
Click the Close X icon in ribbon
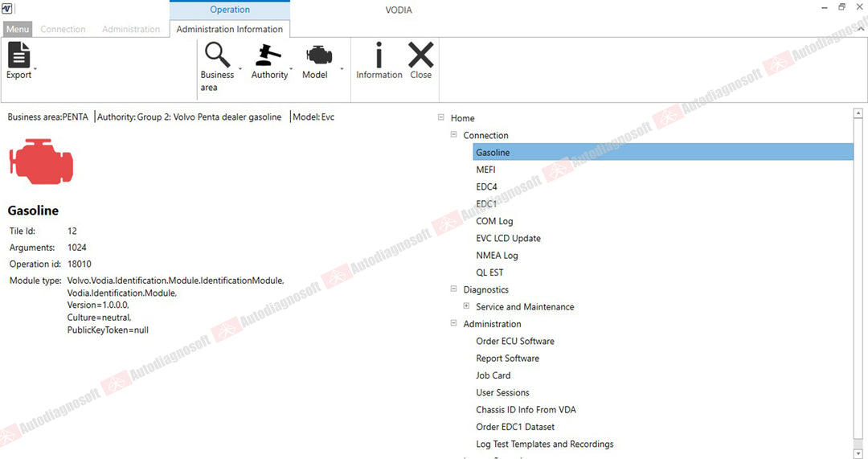[420, 55]
